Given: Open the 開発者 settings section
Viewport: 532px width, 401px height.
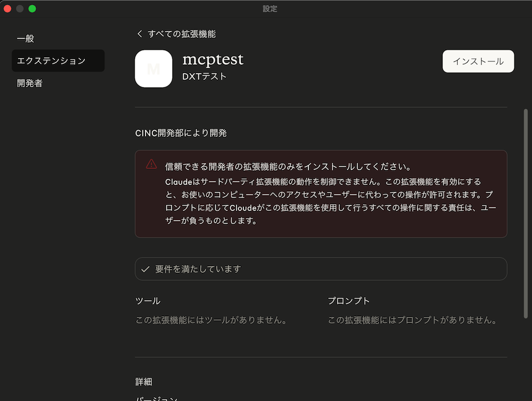Looking at the screenshot, I should coord(30,83).
